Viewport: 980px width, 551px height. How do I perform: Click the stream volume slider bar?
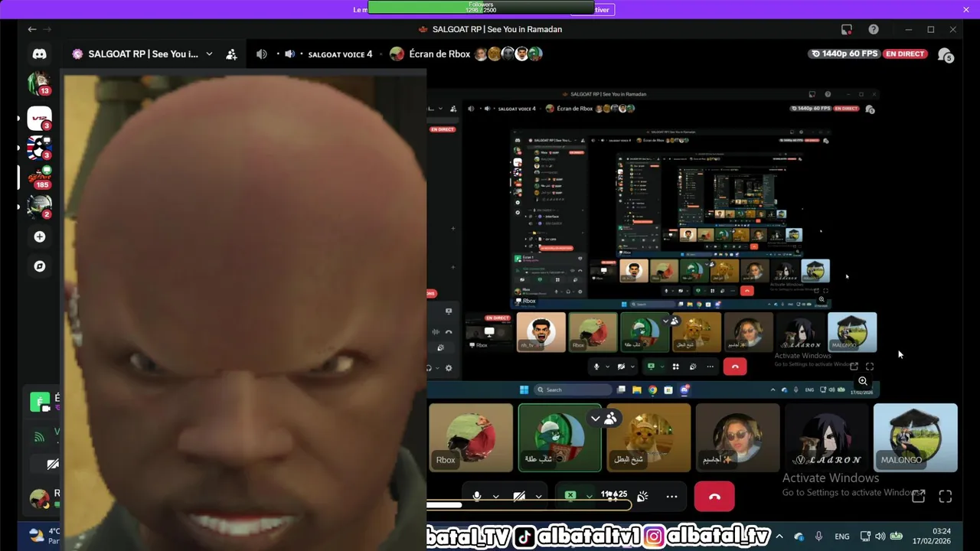pos(528,504)
